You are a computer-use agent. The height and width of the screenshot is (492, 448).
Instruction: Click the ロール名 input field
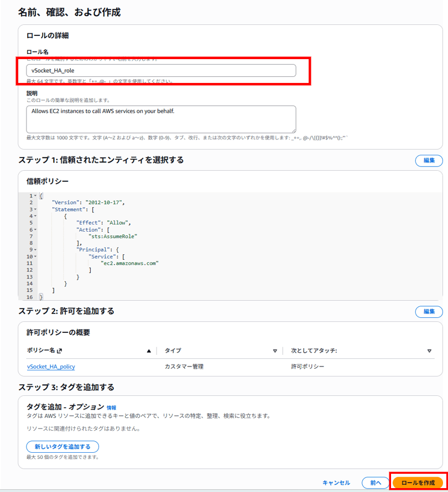pyautogui.click(x=160, y=71)
